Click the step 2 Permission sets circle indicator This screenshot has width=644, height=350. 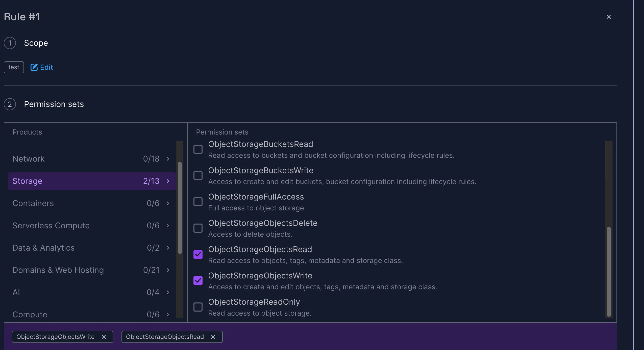tap(10, 104)
